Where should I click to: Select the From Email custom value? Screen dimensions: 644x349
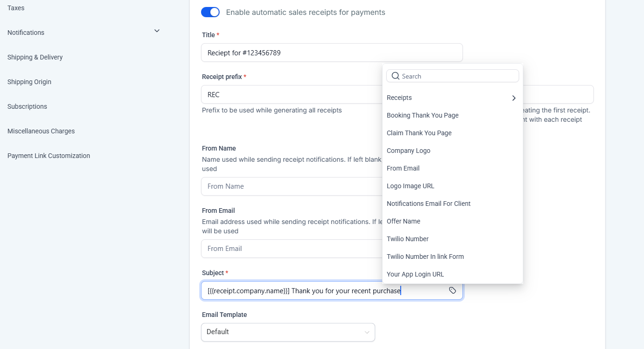(403, 168)
